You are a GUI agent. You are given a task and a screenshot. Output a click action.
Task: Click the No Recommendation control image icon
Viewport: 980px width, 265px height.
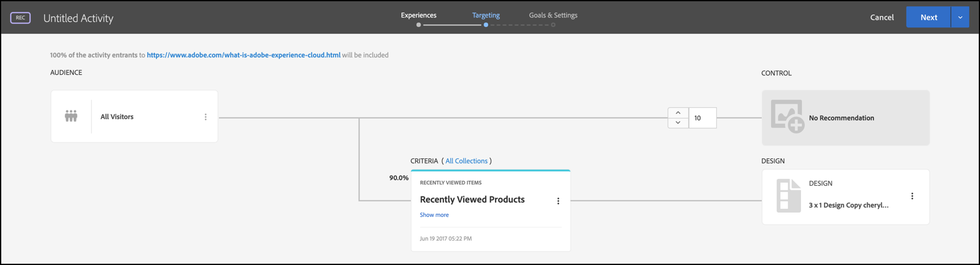[787, 117]
